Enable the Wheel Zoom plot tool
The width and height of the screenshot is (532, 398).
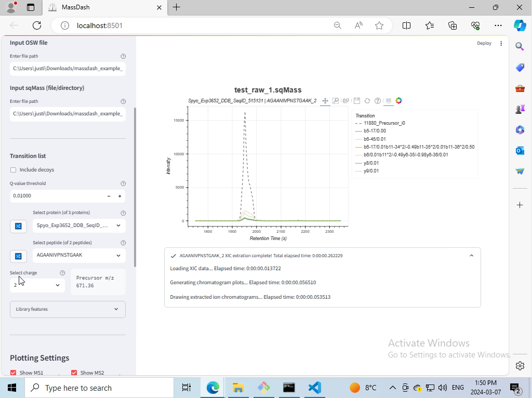coord(346,101)
